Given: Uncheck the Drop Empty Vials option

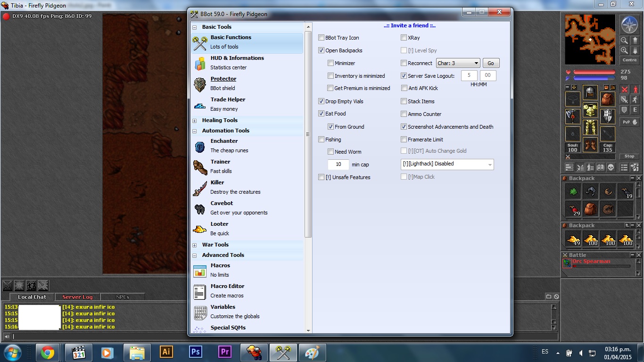Looking at the screenshot, I should [322, 101].
